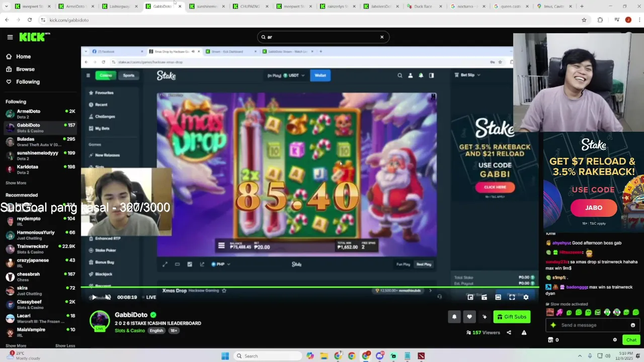This screenshot has height=362, width=644.
Task: Click the JABO Stake promo button
Action: tap(593, 208)
